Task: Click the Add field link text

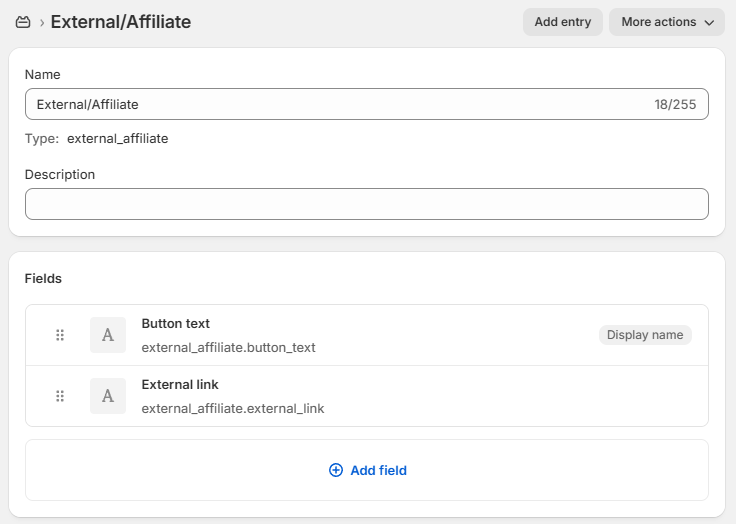Action: (x=378, y=470)
